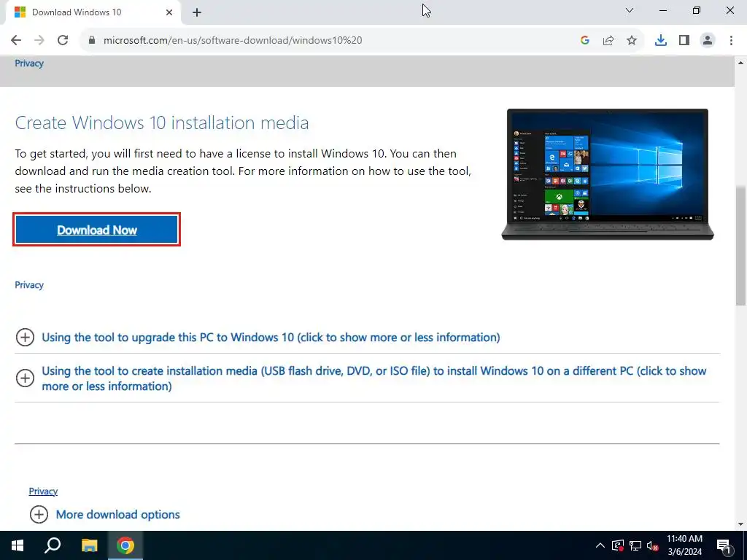
Task: Click the padlock site info icon
Action: (x=92, y=40)
